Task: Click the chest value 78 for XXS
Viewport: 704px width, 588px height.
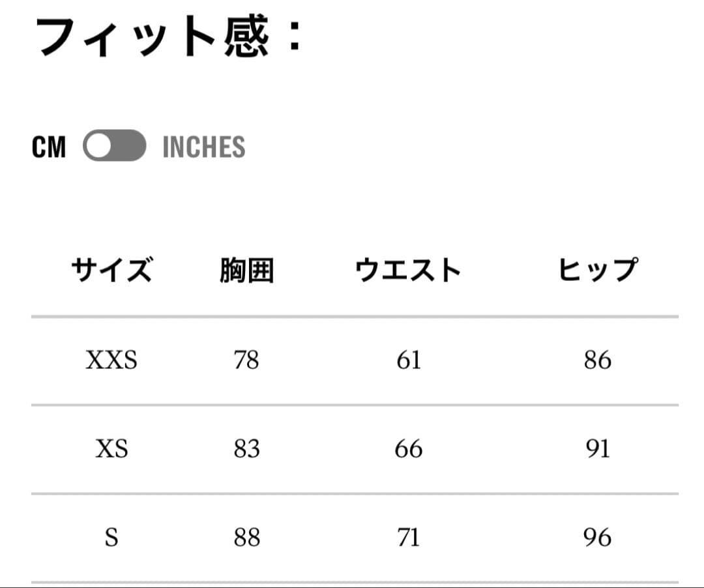Action: tap(246, 360)
